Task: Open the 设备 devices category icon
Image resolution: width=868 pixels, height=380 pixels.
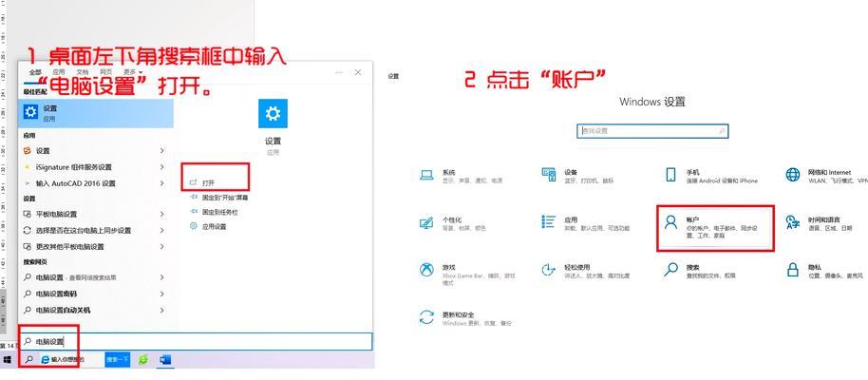Action: click(548, 175)
